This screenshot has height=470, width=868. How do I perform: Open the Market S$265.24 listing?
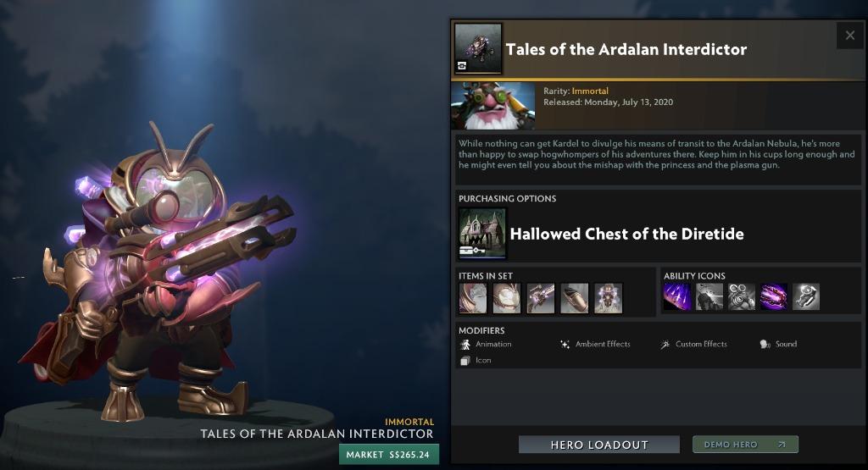(388, 455)
